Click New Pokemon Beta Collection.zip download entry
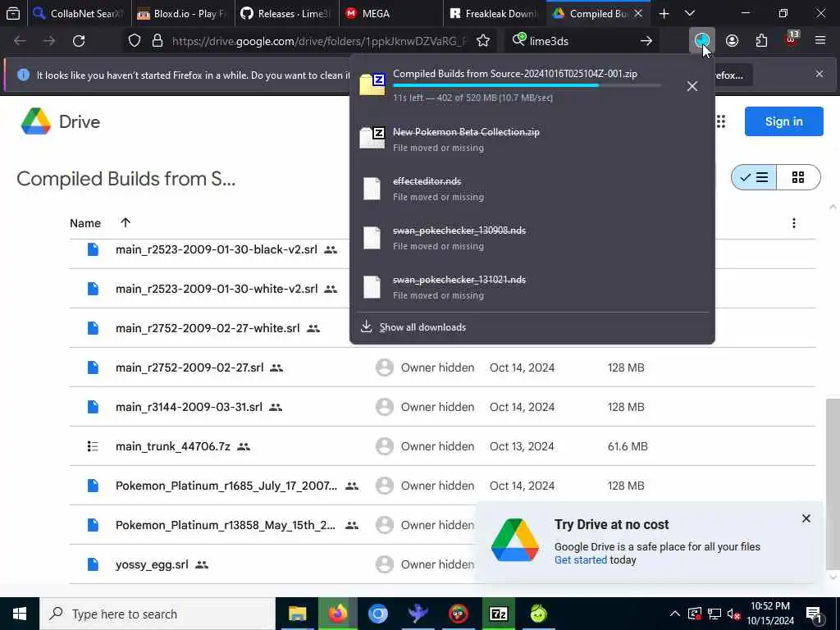Screen dimensions: 840x630 point(532,139)
